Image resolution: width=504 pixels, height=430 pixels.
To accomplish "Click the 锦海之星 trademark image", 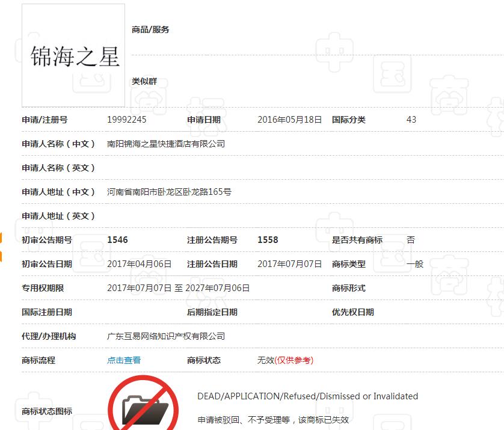I will 72,56.
